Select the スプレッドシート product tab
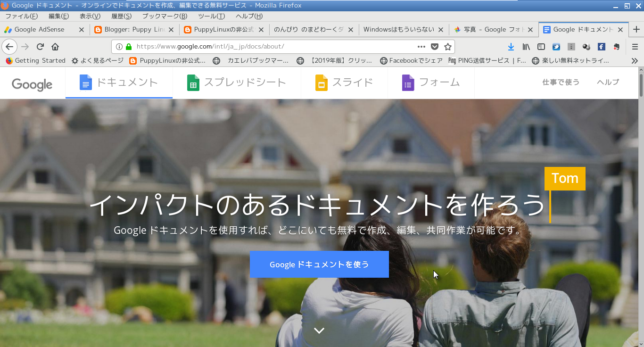644x347 pixels. 237,83
